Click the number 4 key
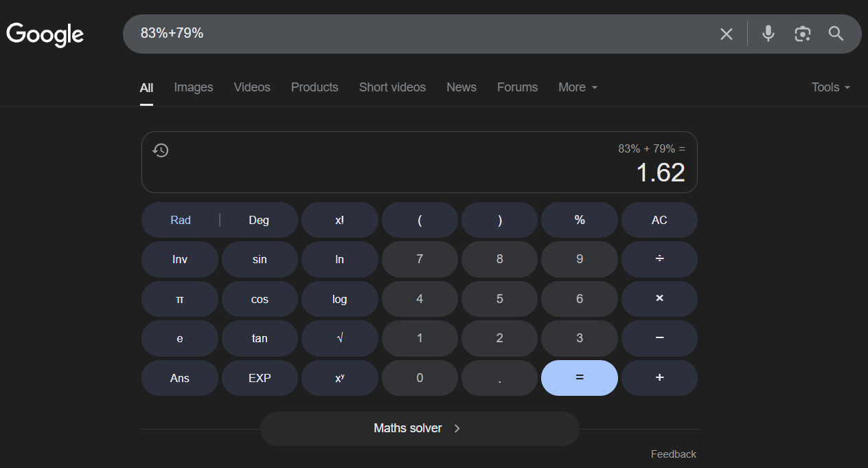 point(420,299)
